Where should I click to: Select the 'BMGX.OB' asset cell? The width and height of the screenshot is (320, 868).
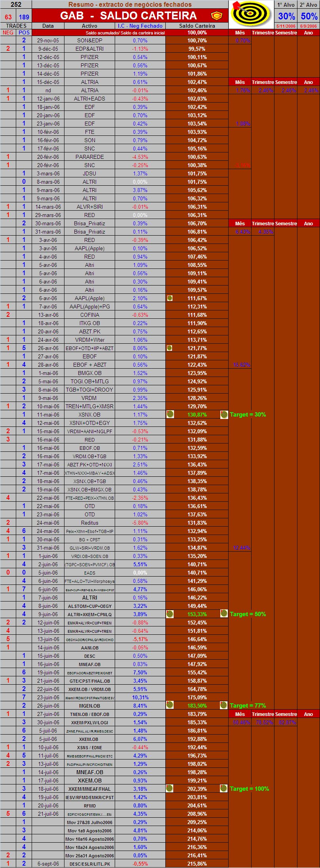(x=90, y=373)
